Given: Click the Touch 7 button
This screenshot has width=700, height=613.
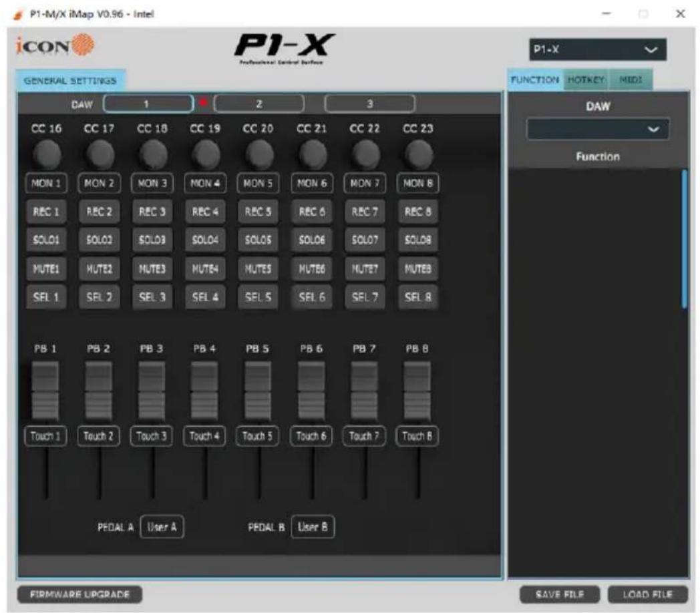Looking at the screenshot, I should 364,436.
